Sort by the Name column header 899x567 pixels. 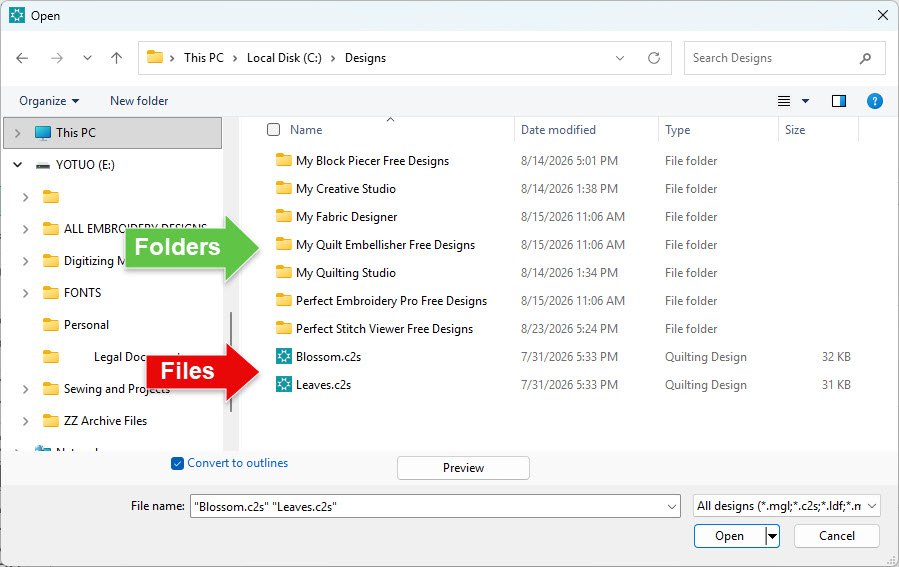306,130
